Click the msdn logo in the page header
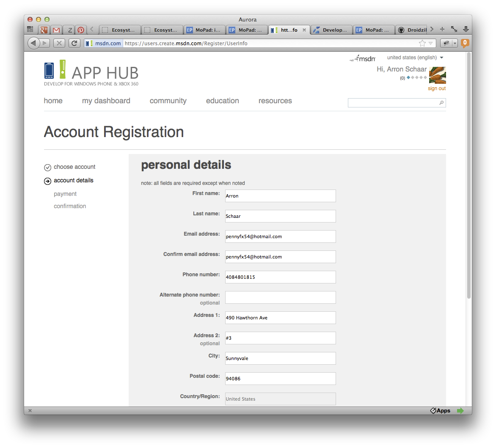The width and height of the screenshot is (496, 448). [363, 58]
